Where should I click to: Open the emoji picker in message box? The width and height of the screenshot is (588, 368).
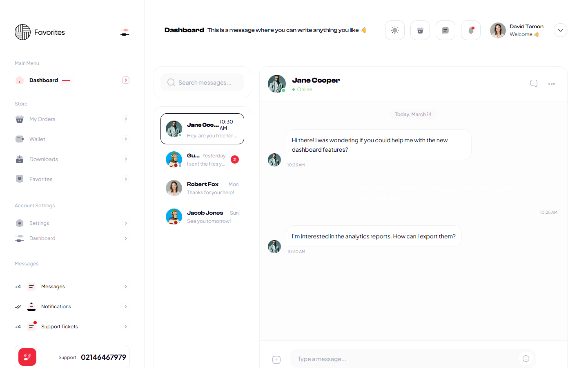[526, 359]
